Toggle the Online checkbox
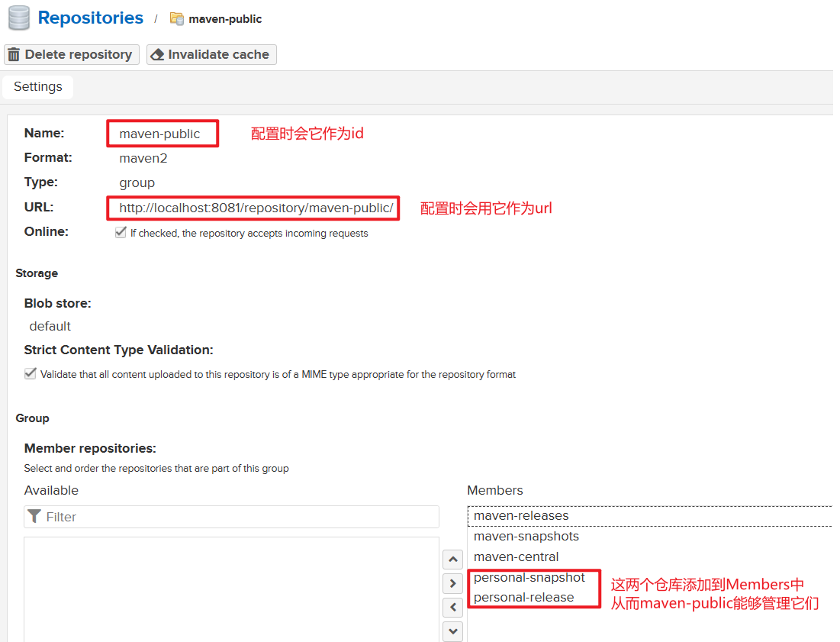The width and height of the screenshot is (840, 642). click(x=121, y=233)
